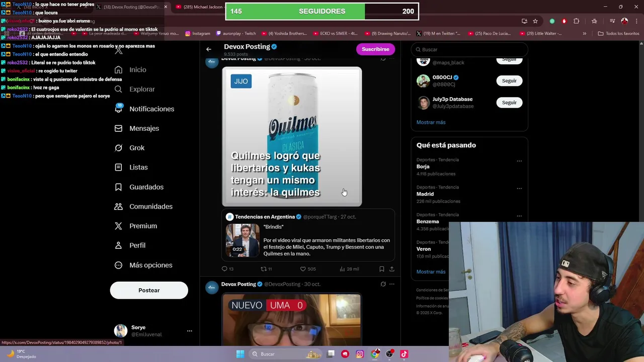Click Grok icon on the second Devox post
The width and height of the screenshot is (644, 362).
(383, 284)
